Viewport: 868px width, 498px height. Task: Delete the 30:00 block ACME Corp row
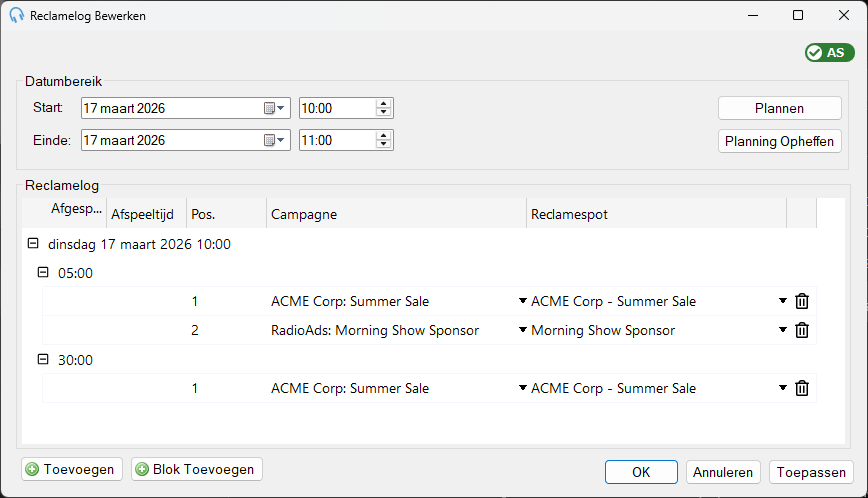tap(802, 388)
